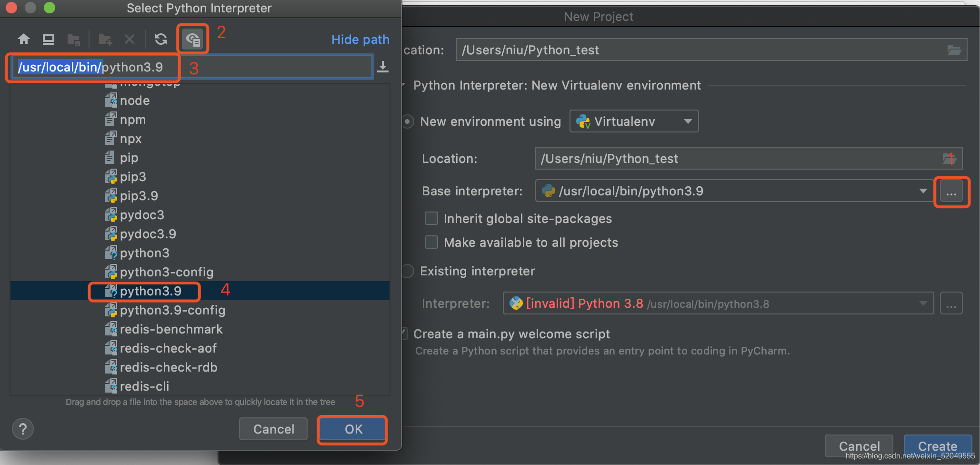Click Hide path link
Viewport: 980px width, 465px height.
[x=360, y=40]
